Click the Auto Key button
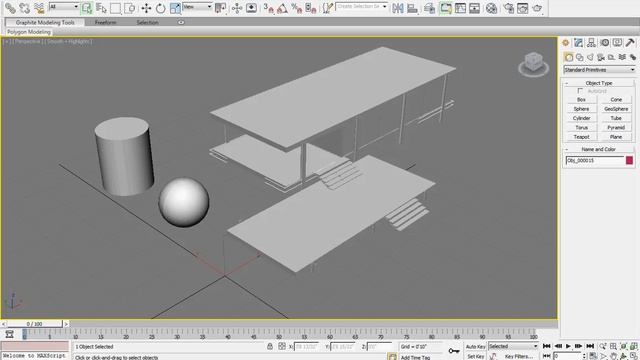The width and height of the screenshot is (640, 360). pyautogui.click(x=476, y=347)
